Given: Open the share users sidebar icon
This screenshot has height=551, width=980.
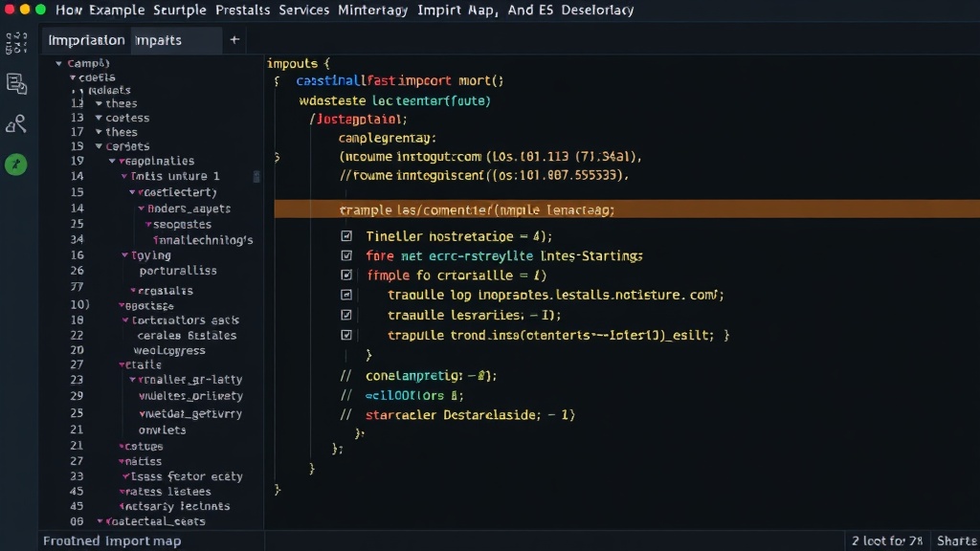Looking at the screenshot, I should (16, 123).
